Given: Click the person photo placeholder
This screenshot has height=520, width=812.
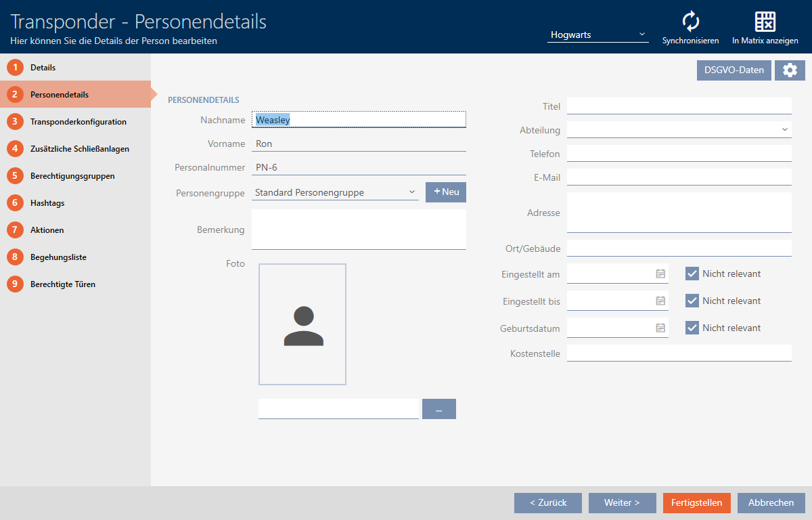Looking at the screenshot, I should 302,324.
